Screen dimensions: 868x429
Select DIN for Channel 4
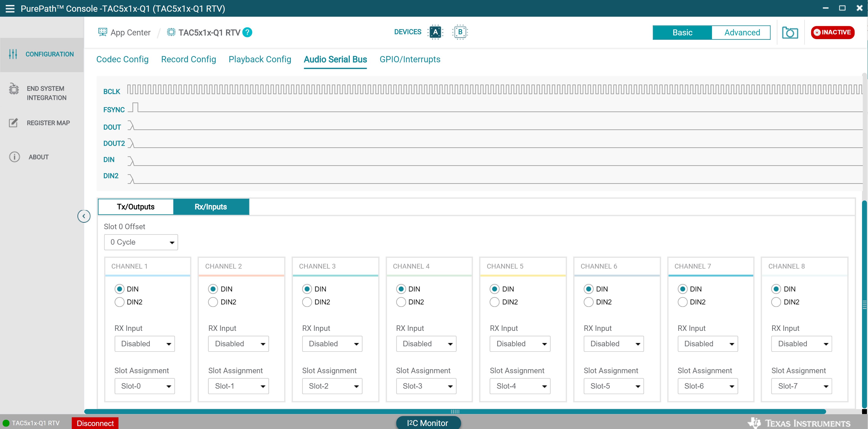click(x=401, y=289)
